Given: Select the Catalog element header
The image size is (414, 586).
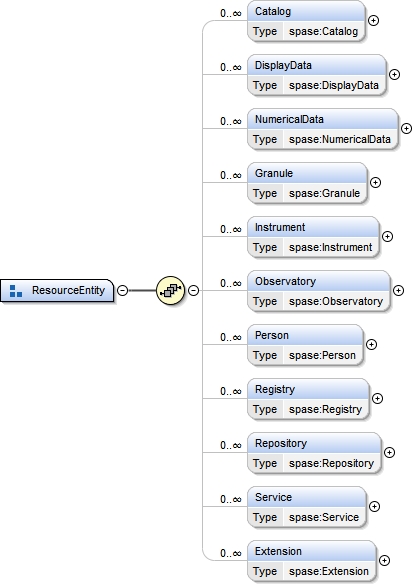Looking at the screenshot, I should [x=306, y=12].
